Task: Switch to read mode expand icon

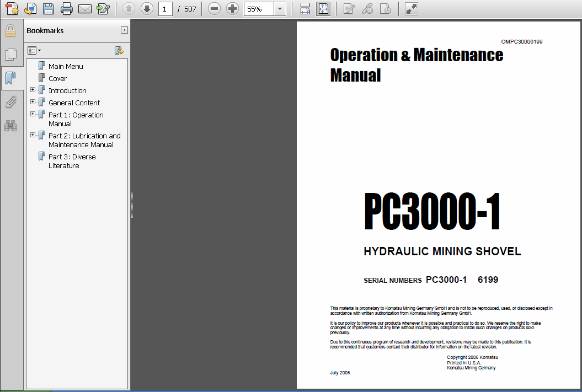Action: coord(411,8)
